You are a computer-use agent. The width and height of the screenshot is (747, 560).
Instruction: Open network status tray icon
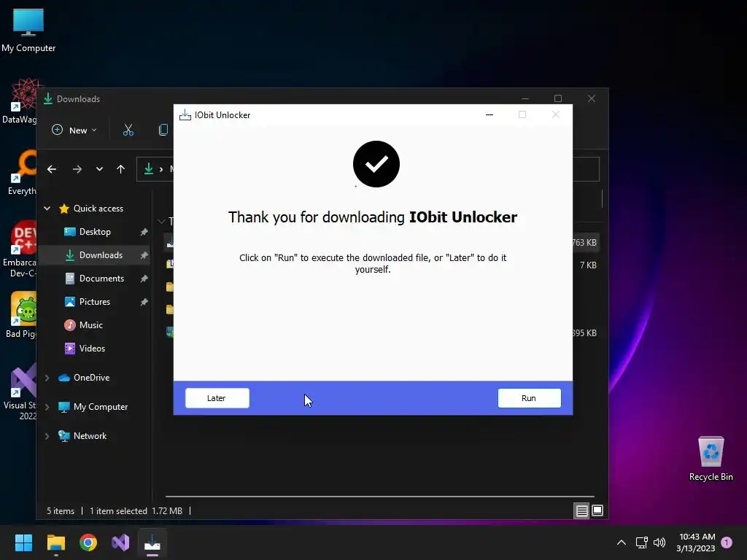click(641, 542)
